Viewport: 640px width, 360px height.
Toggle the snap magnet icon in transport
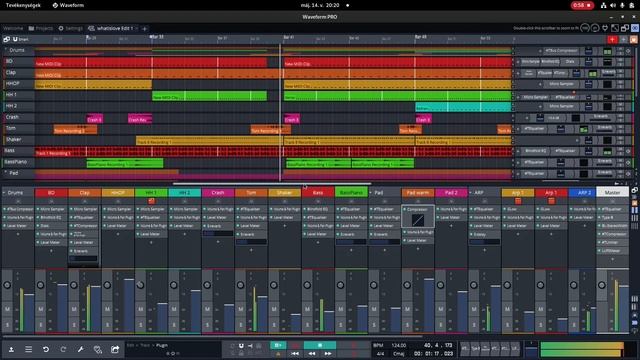click(x=241, y=346)
